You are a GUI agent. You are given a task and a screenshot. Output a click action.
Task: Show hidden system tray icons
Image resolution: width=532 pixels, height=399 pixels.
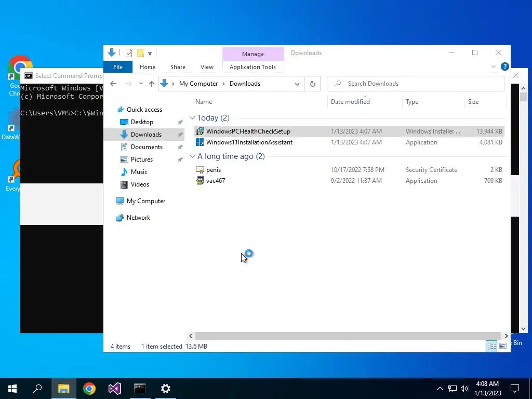point(440,389)
